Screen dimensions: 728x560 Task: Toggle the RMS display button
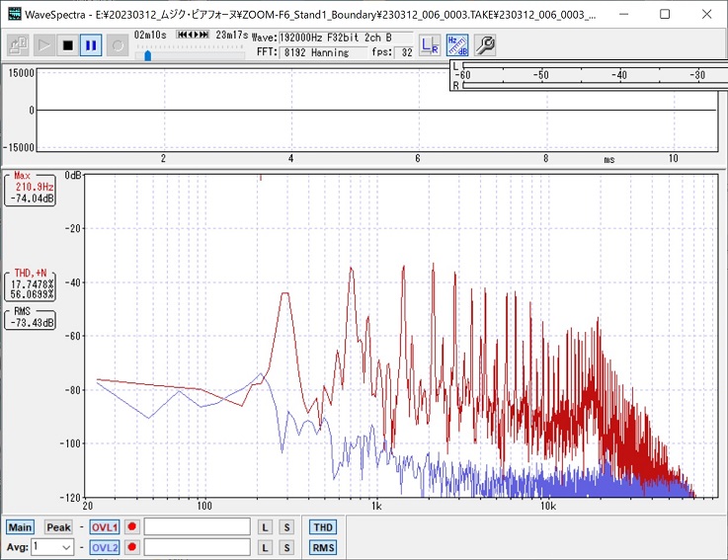323,547
